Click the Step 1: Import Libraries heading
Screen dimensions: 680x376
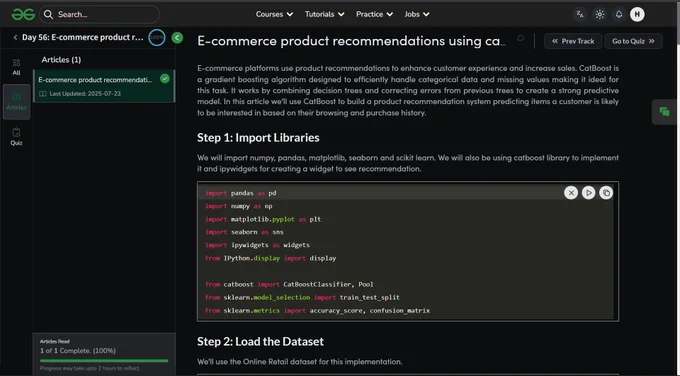[258, 138]
